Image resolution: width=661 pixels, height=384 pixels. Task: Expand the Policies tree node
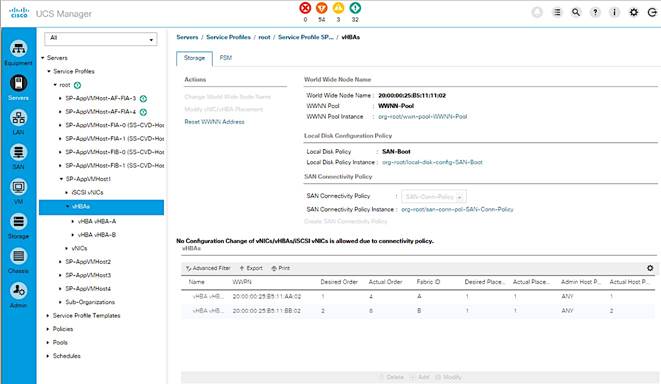[48, 329]
